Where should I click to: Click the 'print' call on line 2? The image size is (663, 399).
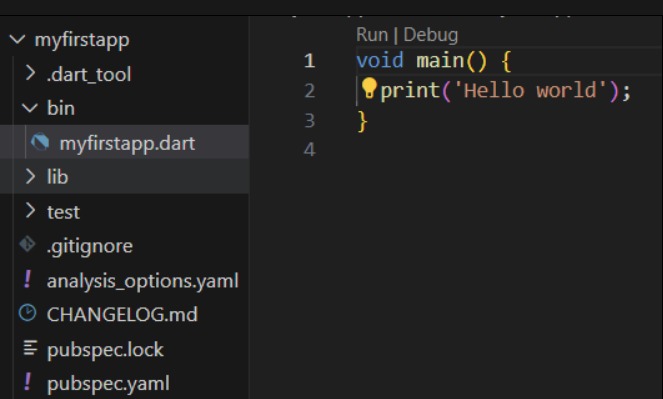coord(410,91)
